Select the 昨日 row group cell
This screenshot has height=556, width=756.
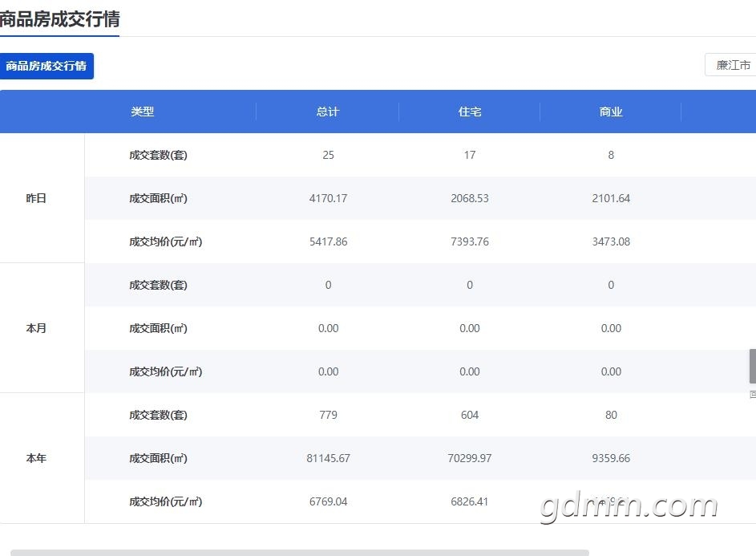pos(36,198)
